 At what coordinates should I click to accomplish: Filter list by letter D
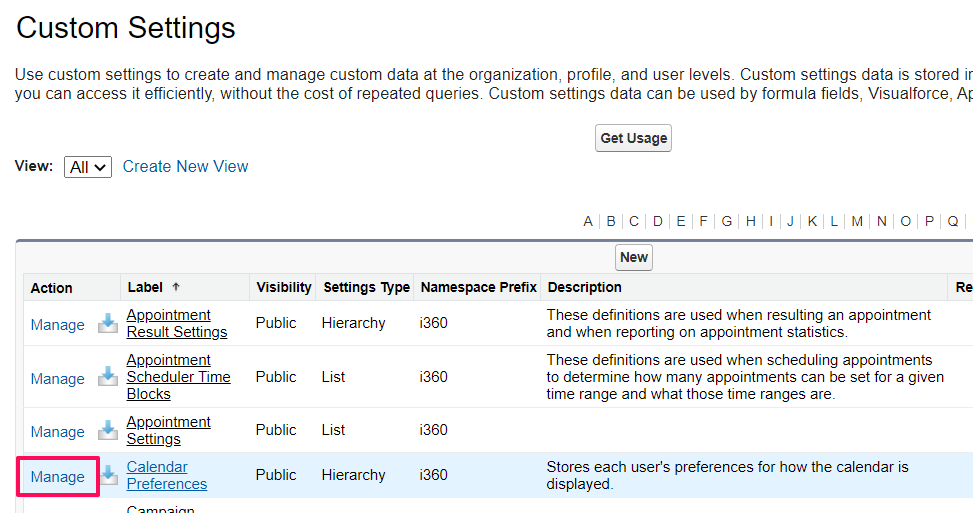pyautogui.click(x=658, y=221)
